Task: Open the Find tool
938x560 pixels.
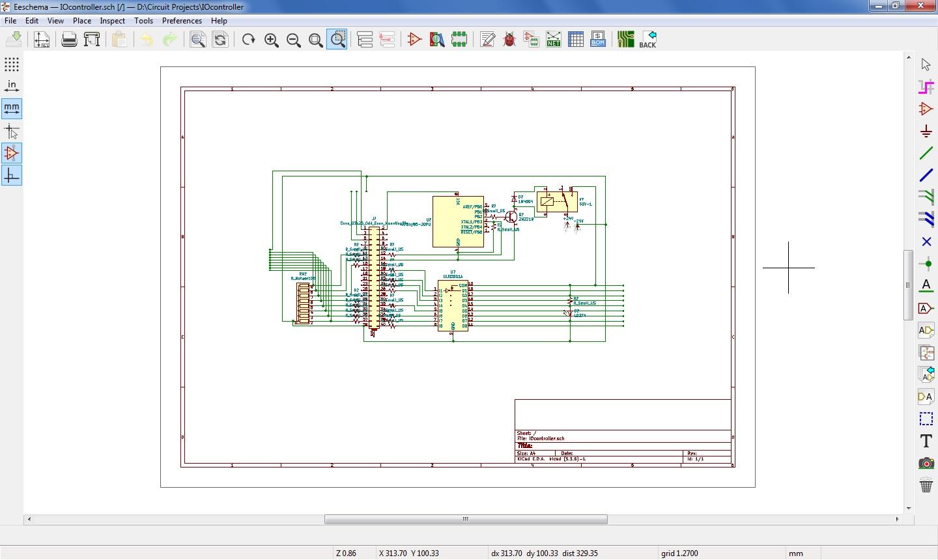Action: tap(198, 39)
